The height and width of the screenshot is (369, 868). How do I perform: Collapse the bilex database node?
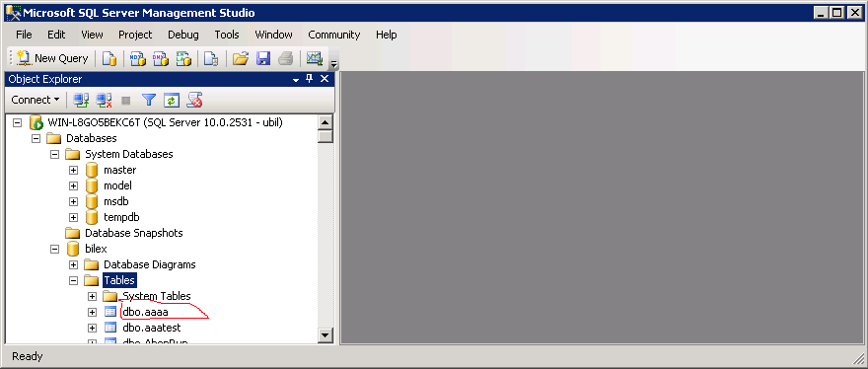pyautogui.click(x=54, y=249)
